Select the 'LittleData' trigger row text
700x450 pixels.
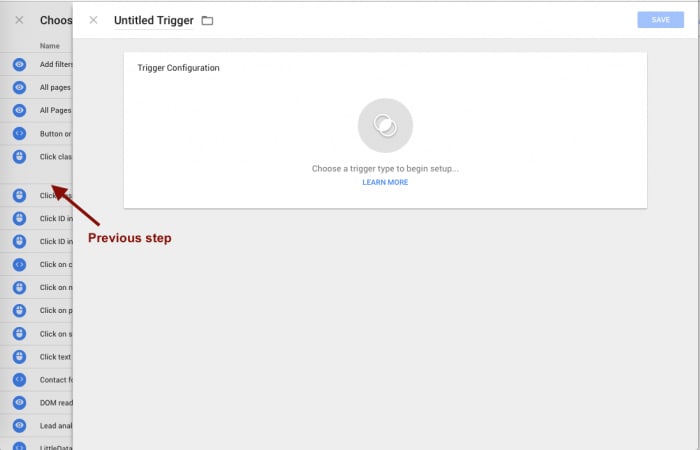(x=56, y=447)
